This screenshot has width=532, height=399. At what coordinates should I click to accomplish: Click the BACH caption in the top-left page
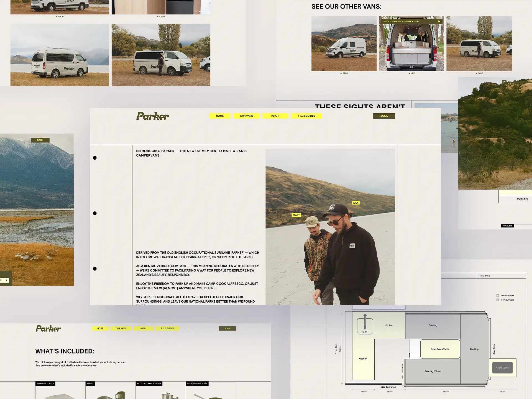pyautogui.click(x=60, y=17)
